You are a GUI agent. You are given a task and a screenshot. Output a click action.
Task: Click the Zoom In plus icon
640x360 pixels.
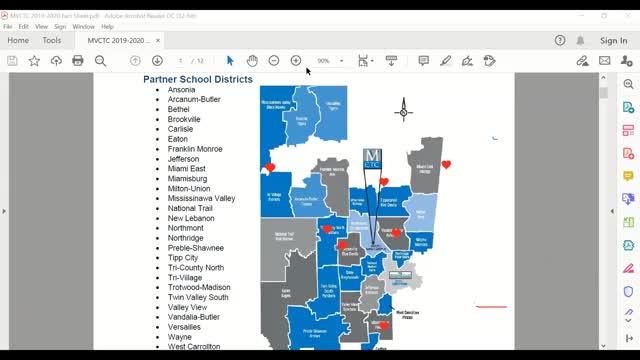[x=296, y=61]
